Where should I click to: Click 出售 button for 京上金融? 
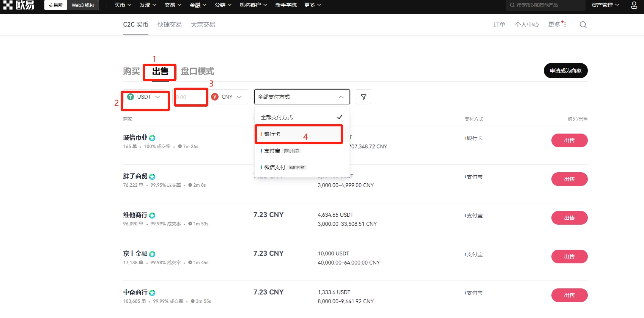(569, 257)
